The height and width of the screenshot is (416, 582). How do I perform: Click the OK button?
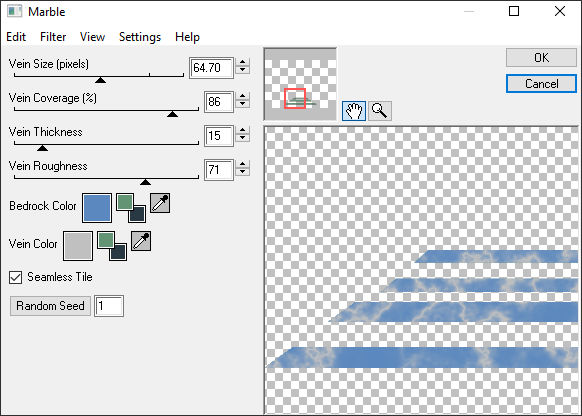[x=541, y=58]
